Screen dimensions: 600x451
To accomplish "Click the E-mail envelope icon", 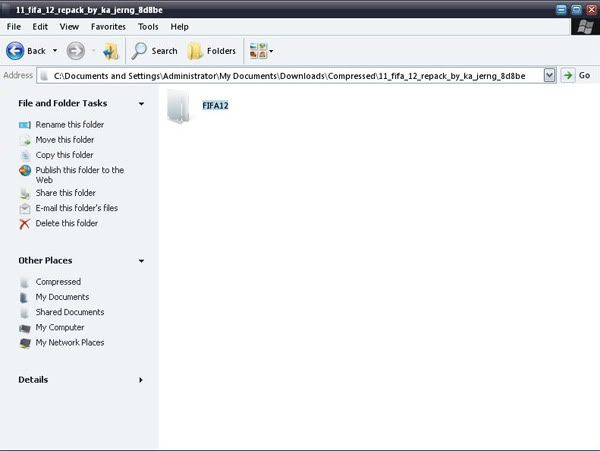I will 25,208.
